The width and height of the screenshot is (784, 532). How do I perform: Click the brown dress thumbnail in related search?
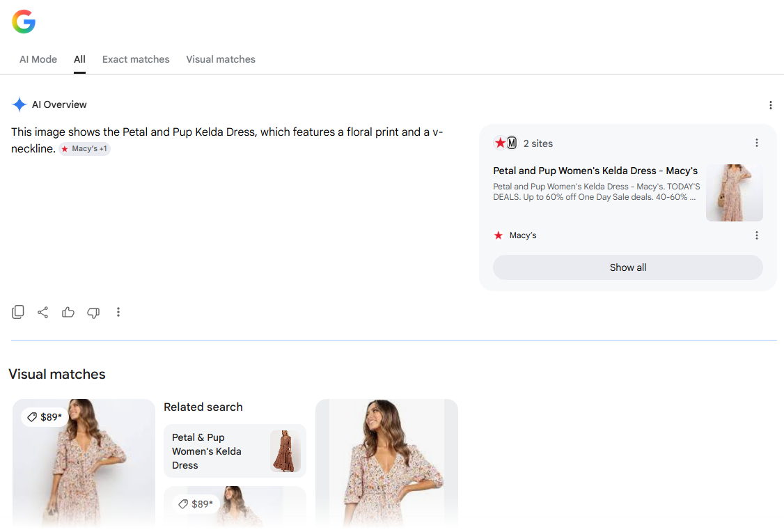(x=285, y=451)
